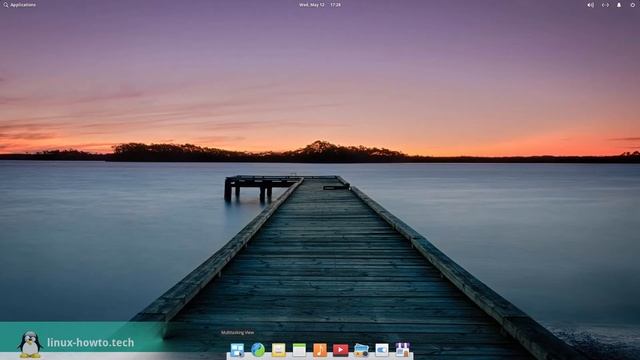The height and width of the screenshot is (360, 640).
Task: Open the Mail app in dock
Action: [x=278, y=350]
